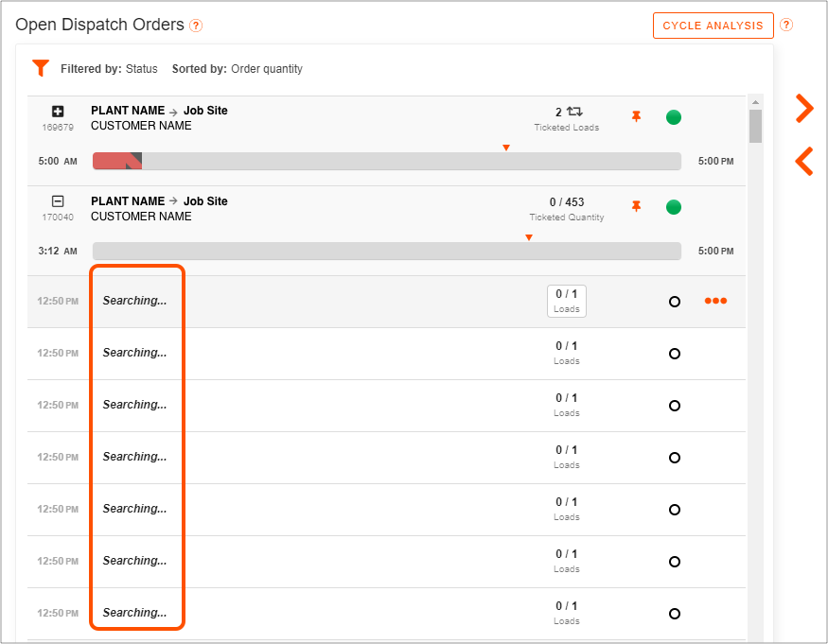Click the right-pointing orange chevron arrow

tap(804, 108)
